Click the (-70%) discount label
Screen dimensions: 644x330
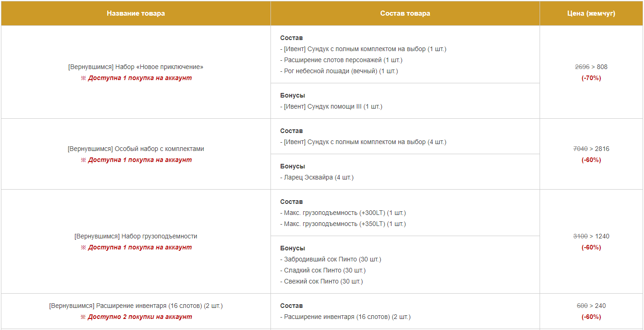(x=591, y=78)
